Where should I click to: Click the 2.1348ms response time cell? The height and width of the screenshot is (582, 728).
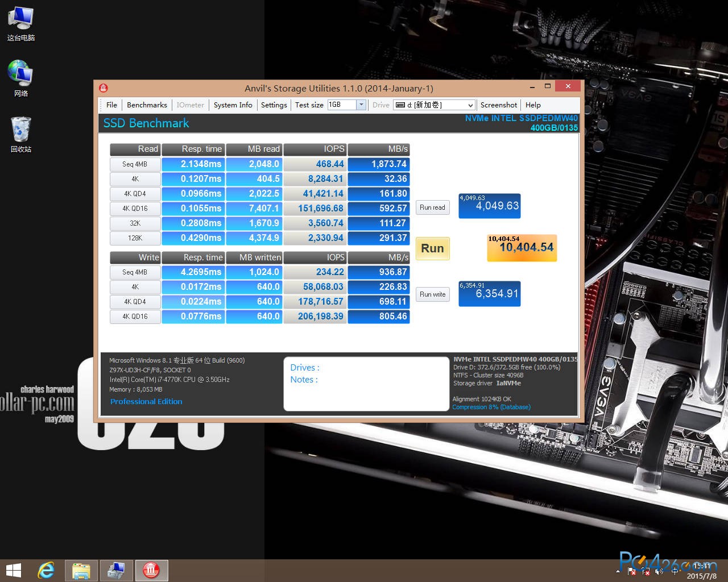(x=193, y=164)
